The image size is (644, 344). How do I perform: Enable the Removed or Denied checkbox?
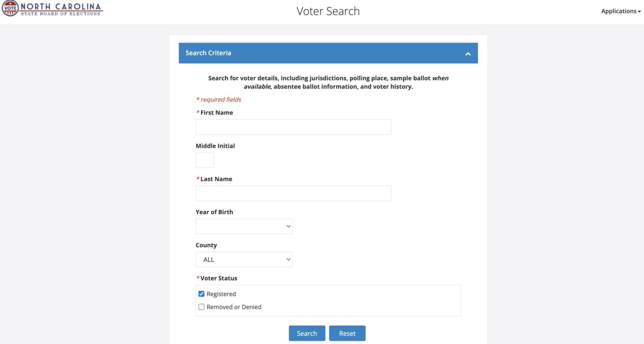[x=201, y=307]
